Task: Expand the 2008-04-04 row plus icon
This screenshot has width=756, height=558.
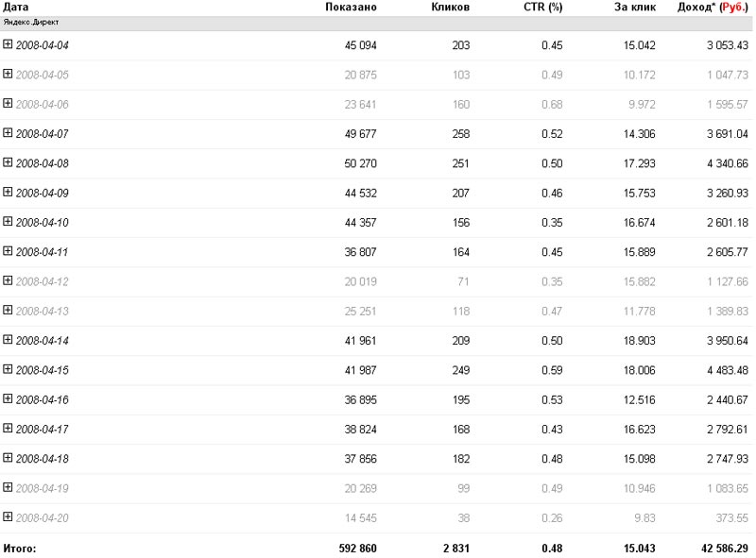Action: coord(8,43)
